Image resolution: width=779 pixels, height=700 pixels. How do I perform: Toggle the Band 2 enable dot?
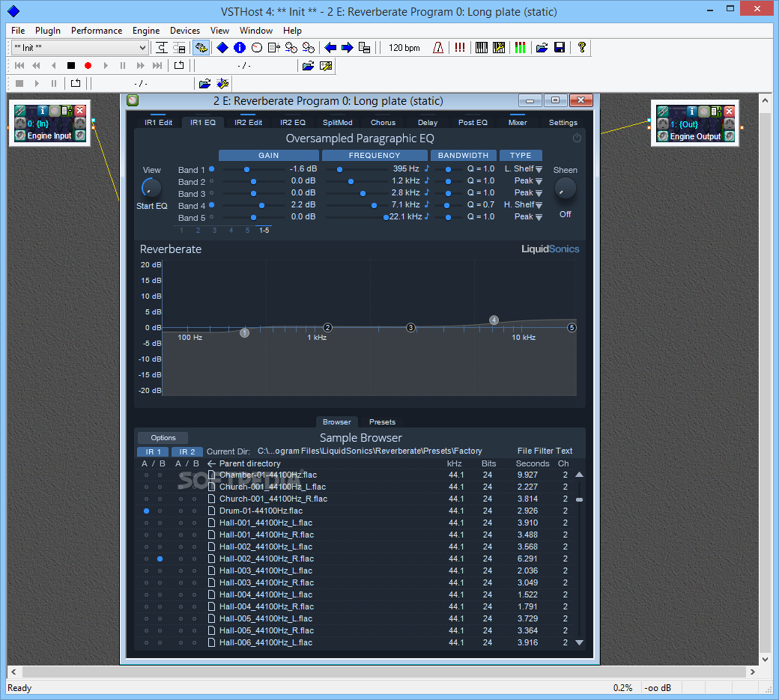click(212, 181)
